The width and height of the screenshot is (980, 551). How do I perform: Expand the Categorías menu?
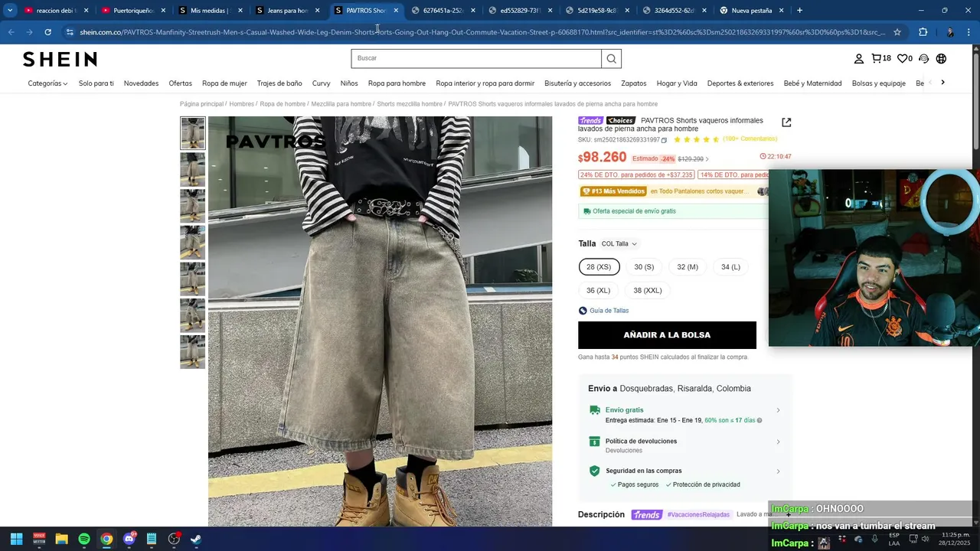click(47, 83)
